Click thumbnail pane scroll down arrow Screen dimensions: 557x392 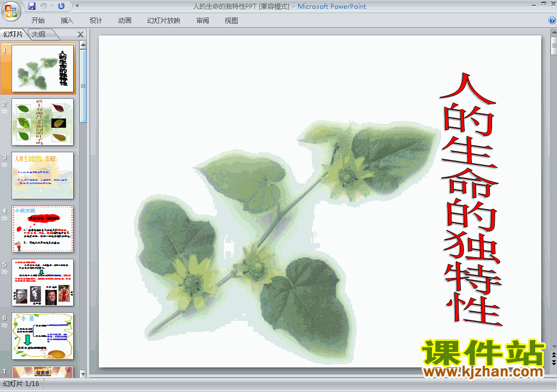coord(83,373)
